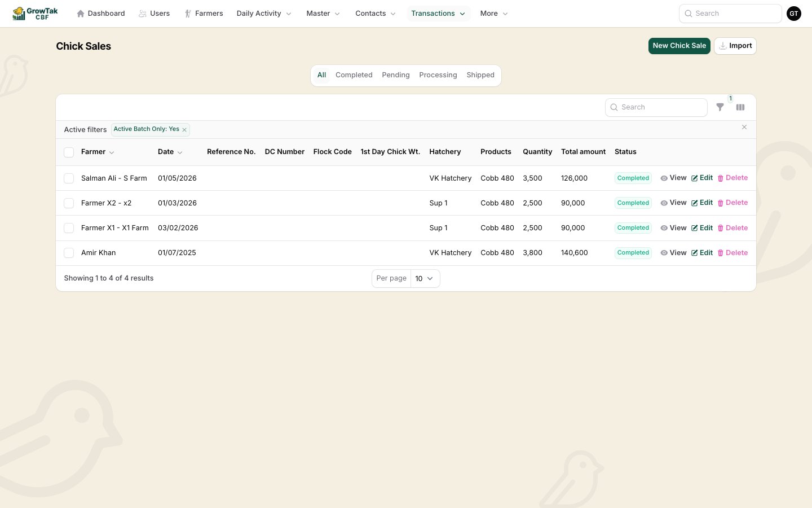
Task: Click the Quantity column header
Action: click(537, 152)
